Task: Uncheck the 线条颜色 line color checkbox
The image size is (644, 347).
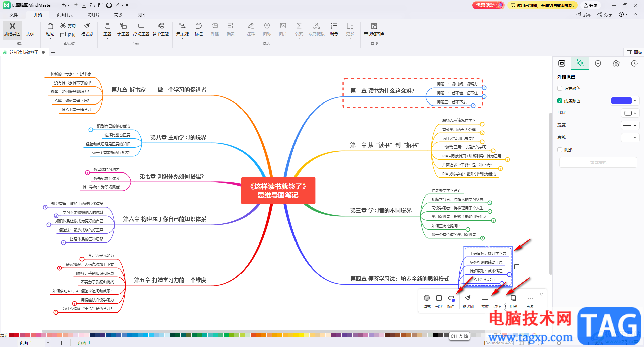Action: tap(560, 101)
